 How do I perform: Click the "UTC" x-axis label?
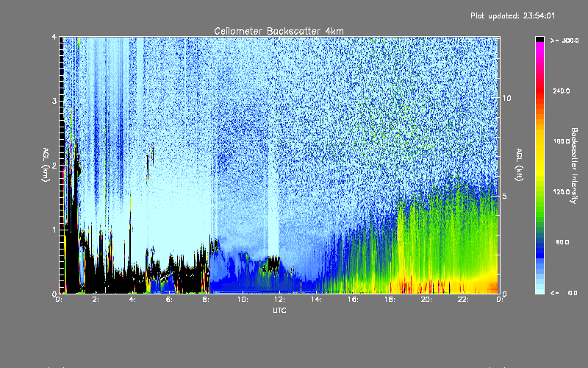pos(279,310)
